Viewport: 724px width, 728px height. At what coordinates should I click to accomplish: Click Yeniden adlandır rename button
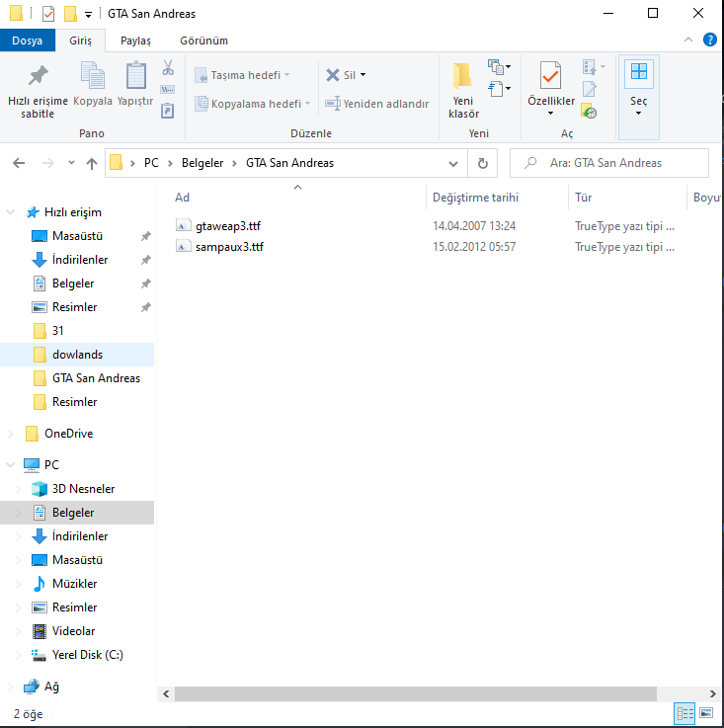[x=376, y=104]
